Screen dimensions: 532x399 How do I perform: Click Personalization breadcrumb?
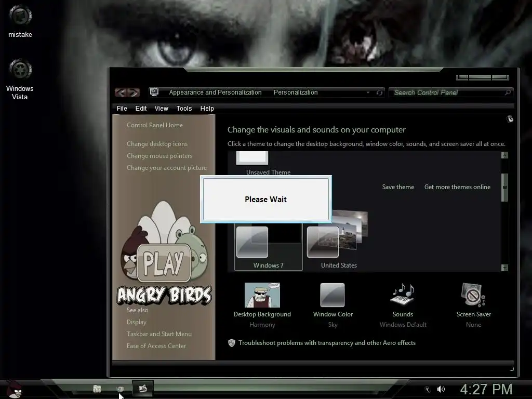coord(296,92)
